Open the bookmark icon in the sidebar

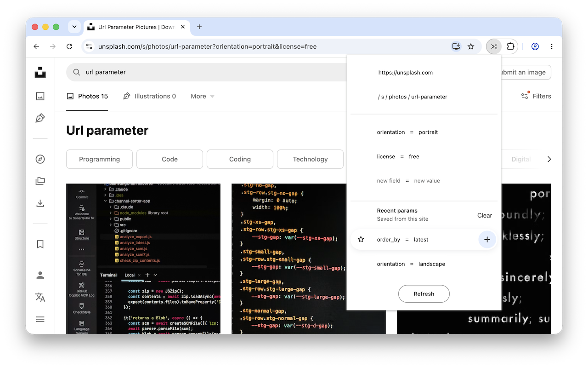click(x=40, y=244)
